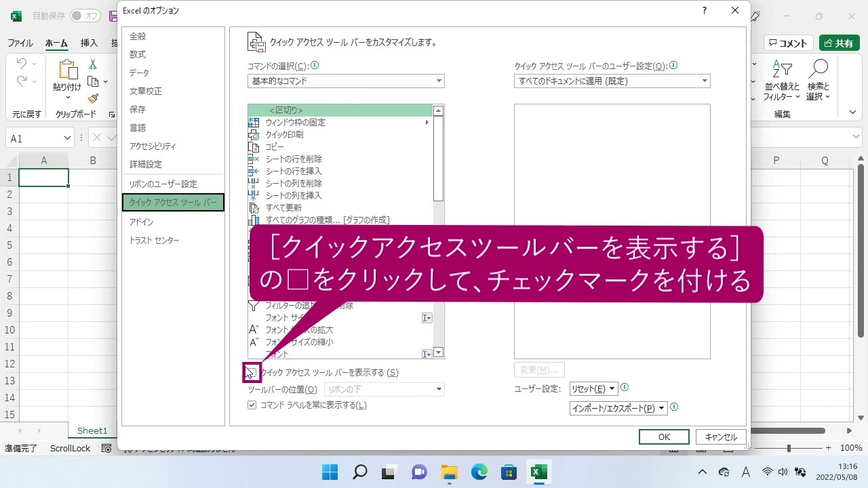Click the scissors cut icon in Excel ribbon
This screenshot has height=488, width=868.
pyautogui.click(x=93, y=64)
